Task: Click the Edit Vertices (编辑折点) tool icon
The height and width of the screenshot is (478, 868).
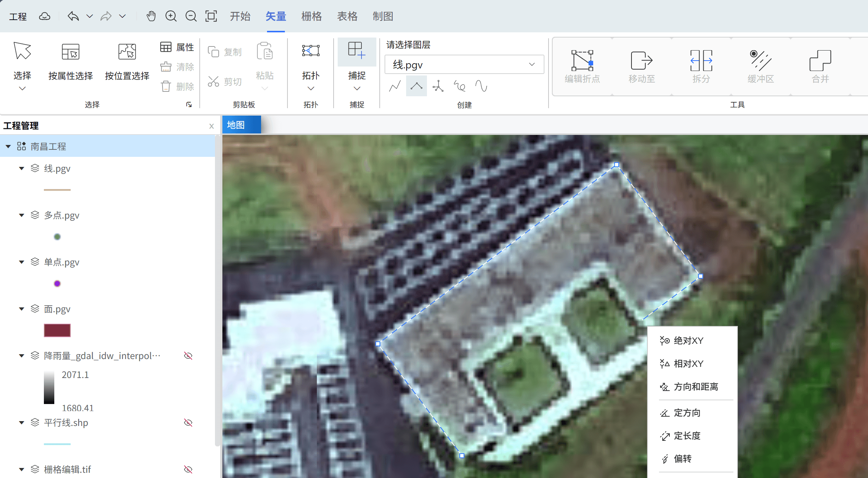Action: (x=582, y=61)
